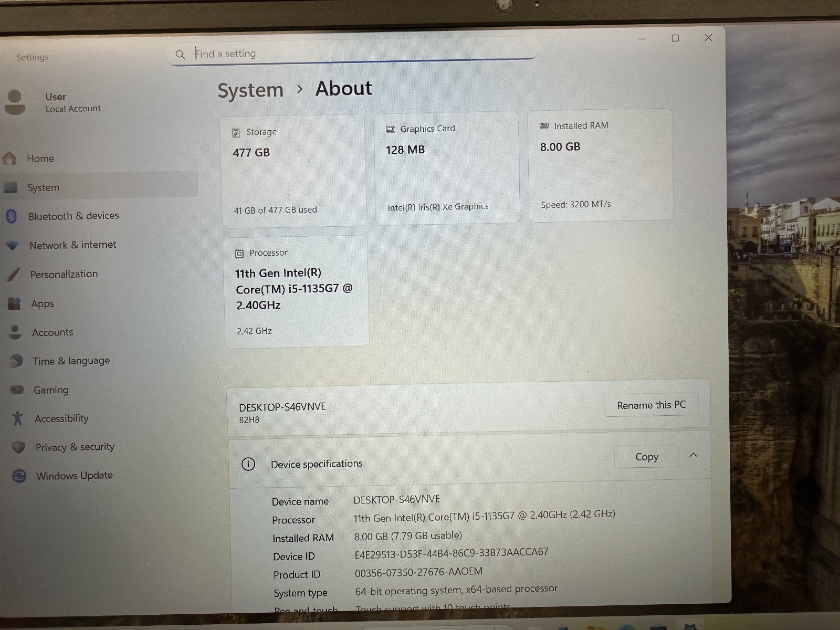Click the 41 GB of 477 GB used text
The image size is (840, 630).
[276, 210]
